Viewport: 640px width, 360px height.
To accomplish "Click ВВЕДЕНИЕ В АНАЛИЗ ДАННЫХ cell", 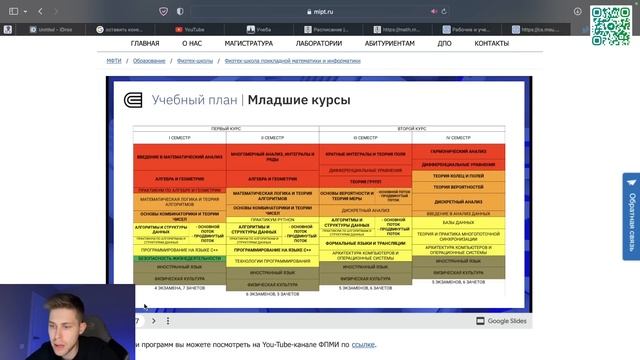I will [x=458, y=213].
